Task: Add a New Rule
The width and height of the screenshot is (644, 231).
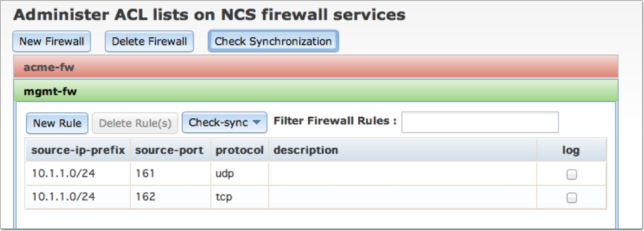Action: (x=57, y=123)
